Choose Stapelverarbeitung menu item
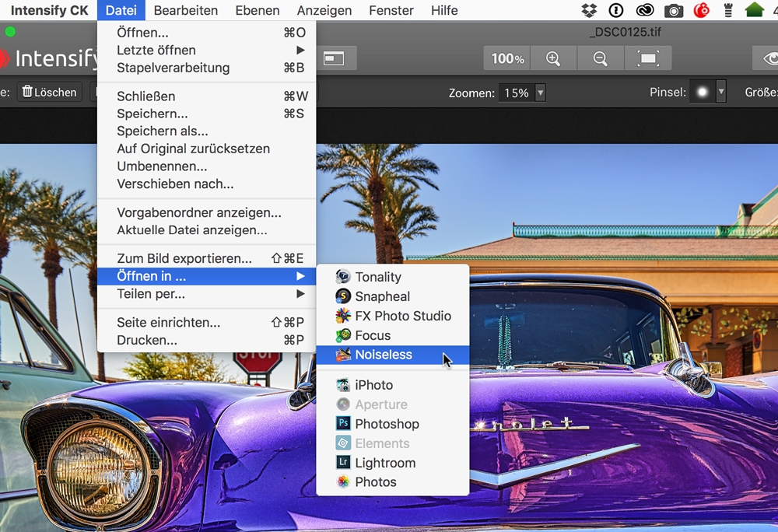Viewport: 778px width, 532px height. point(206,68)
